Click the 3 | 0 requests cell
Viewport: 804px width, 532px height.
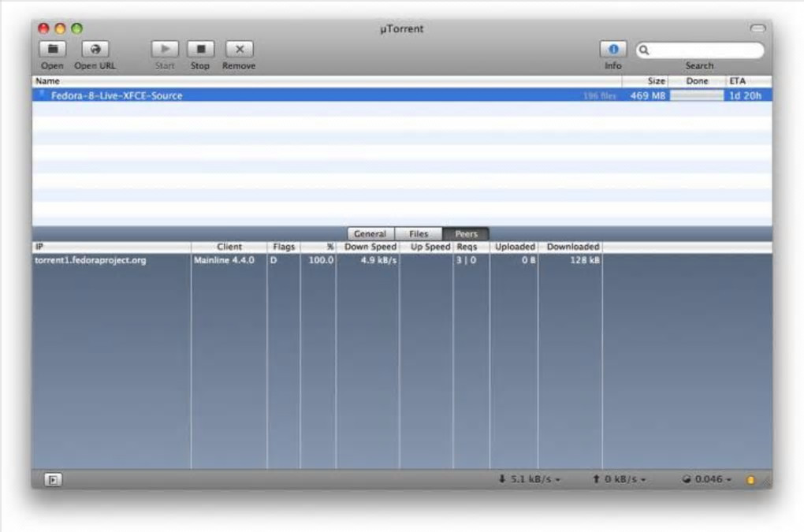point(466,260)
